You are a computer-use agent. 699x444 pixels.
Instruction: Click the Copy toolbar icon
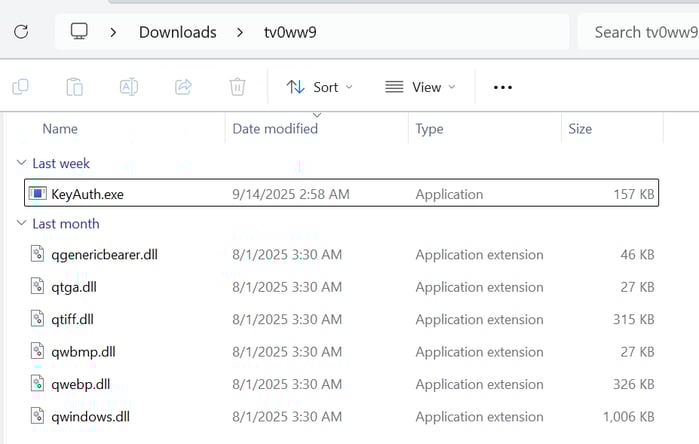[x=21, y=87]
